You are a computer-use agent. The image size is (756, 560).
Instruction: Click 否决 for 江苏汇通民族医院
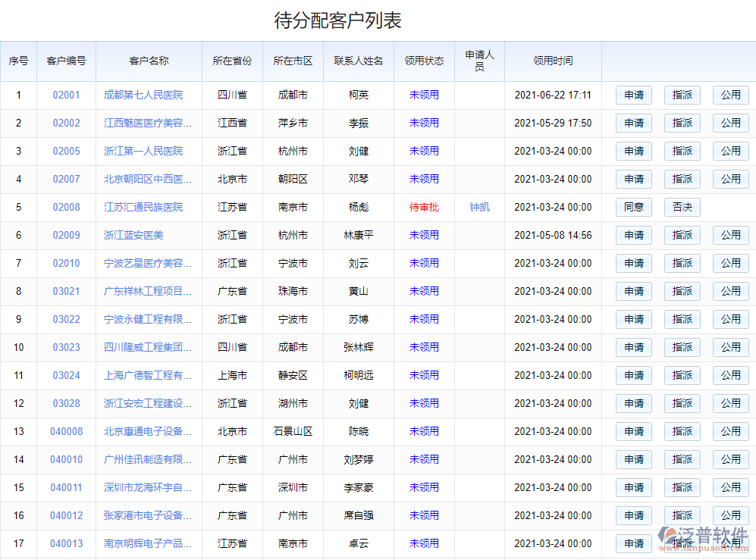(682, 207)
